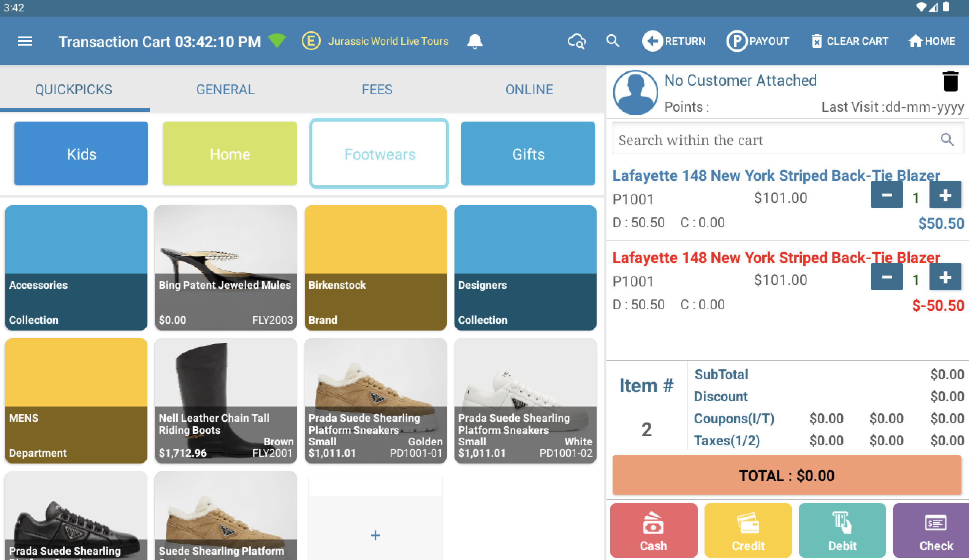Click the No Customer Attached label
969x560 pixels.
pos(741,80)
